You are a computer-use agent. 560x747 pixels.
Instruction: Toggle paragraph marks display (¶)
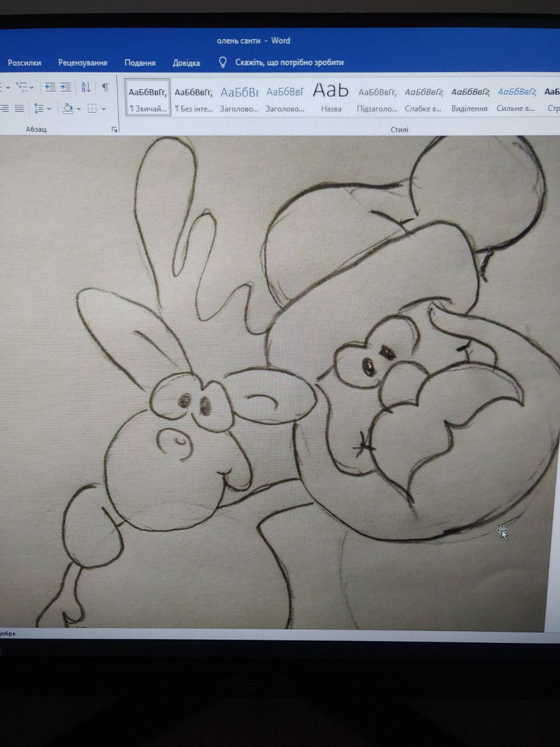[105, 87]
